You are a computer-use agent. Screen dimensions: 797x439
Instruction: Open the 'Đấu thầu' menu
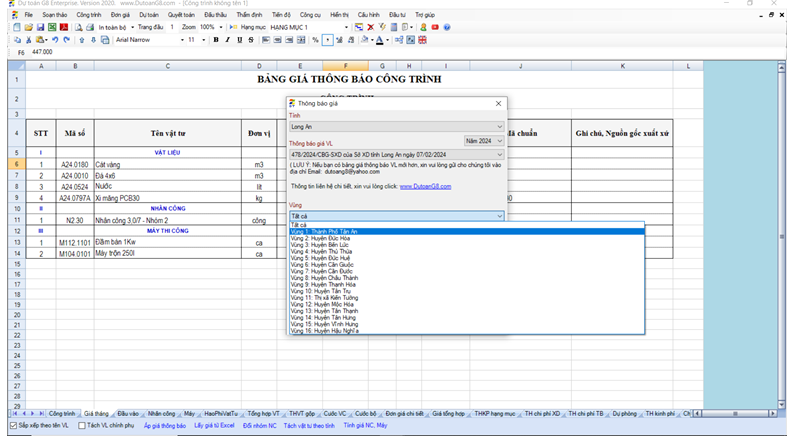[x=216, y=15]
